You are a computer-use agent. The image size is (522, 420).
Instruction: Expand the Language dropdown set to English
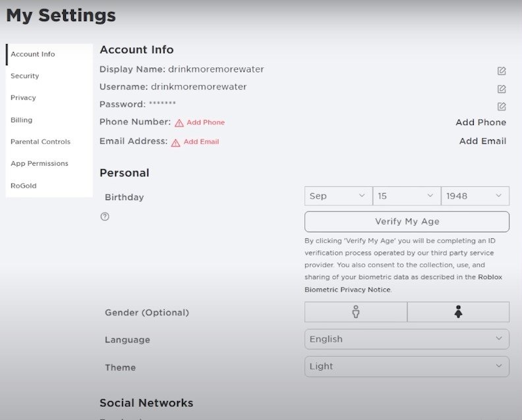pos(407,339)
